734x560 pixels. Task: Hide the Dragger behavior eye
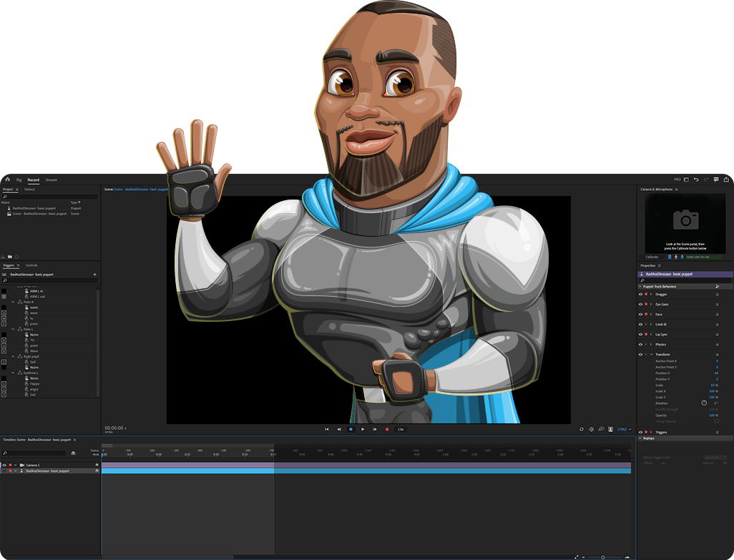click(640, 294)
